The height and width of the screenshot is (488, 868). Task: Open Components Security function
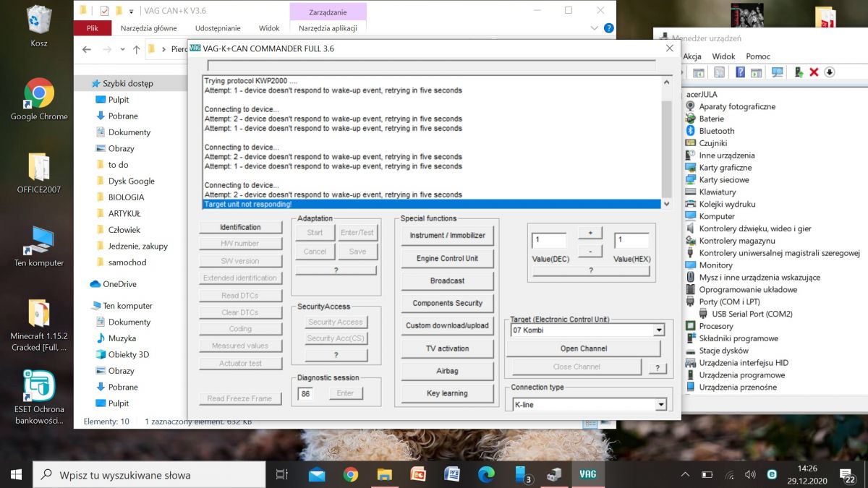point(447,303)
